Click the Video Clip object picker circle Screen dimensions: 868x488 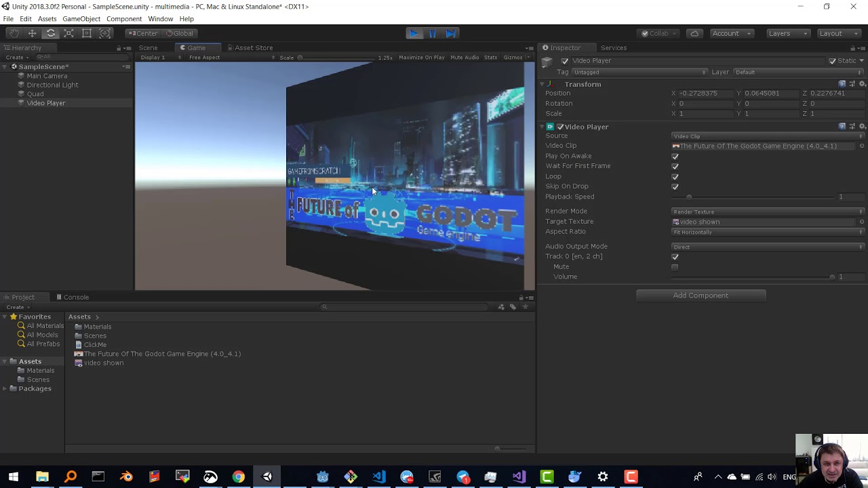point(862,146)
